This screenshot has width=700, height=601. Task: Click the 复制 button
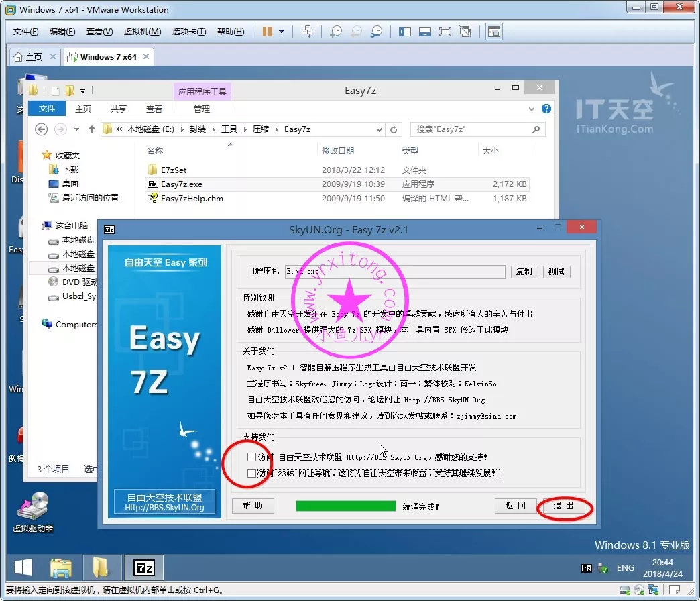coord(524,272)
